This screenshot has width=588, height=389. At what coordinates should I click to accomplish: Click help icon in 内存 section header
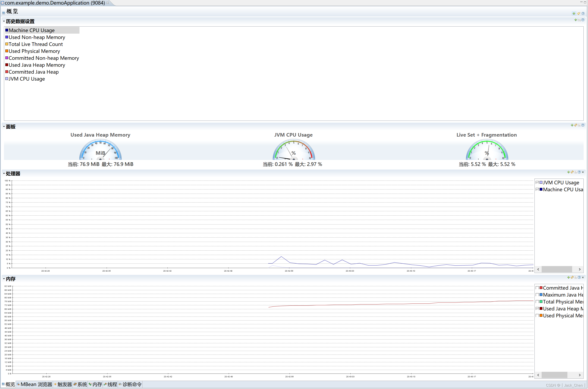click(x=579, y=277)
